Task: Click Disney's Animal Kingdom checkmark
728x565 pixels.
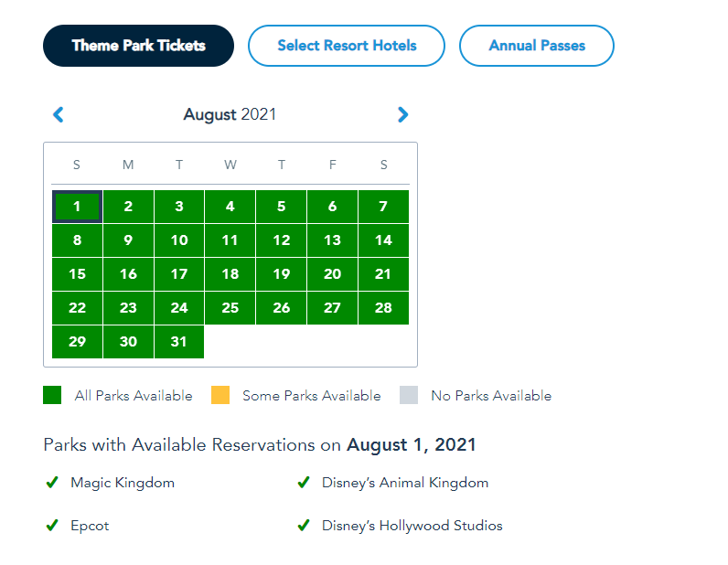Action: [x=304, y=483]
